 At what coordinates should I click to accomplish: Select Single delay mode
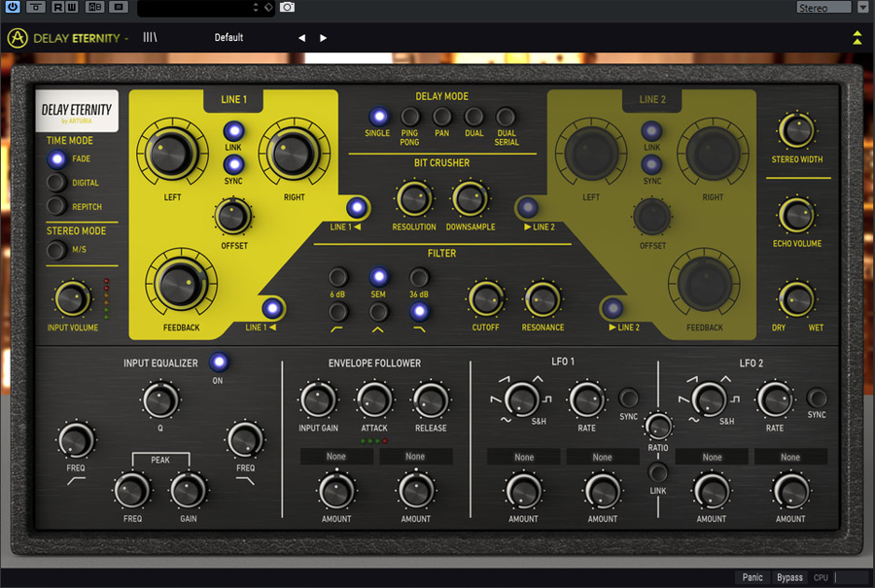point(379,117)
